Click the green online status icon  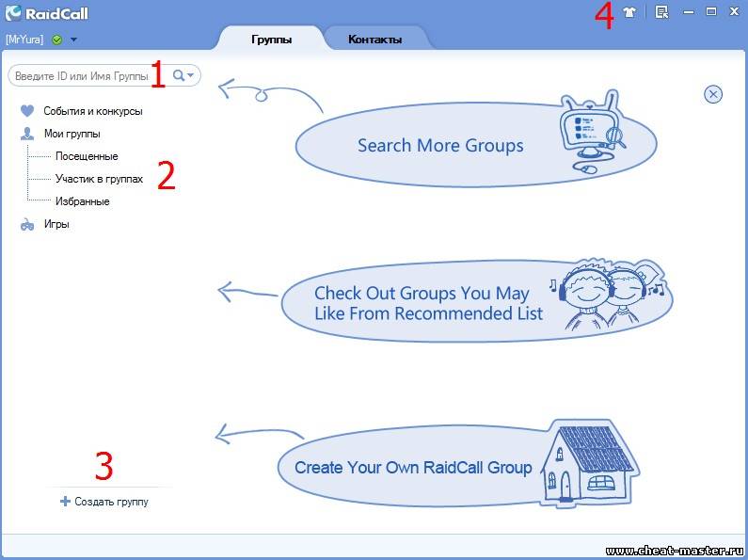click(x=57, y=40)
